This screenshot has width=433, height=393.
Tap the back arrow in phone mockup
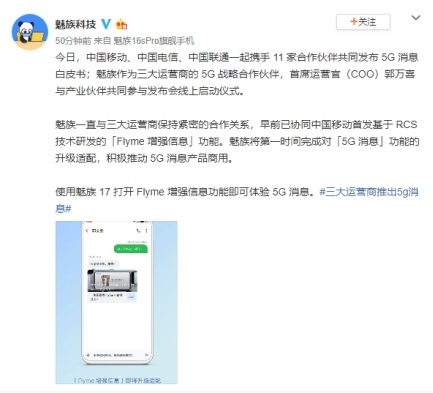coord(87,231)
